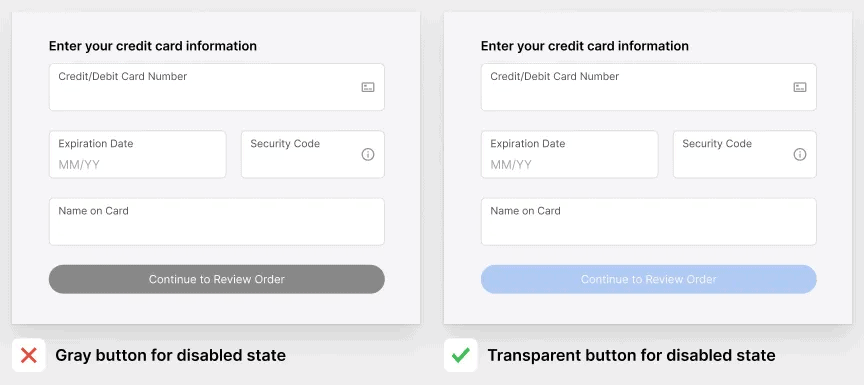The image size is (864, 385).
Task: Click the credit card heading in the gray-button form
Action: [153, 46]
